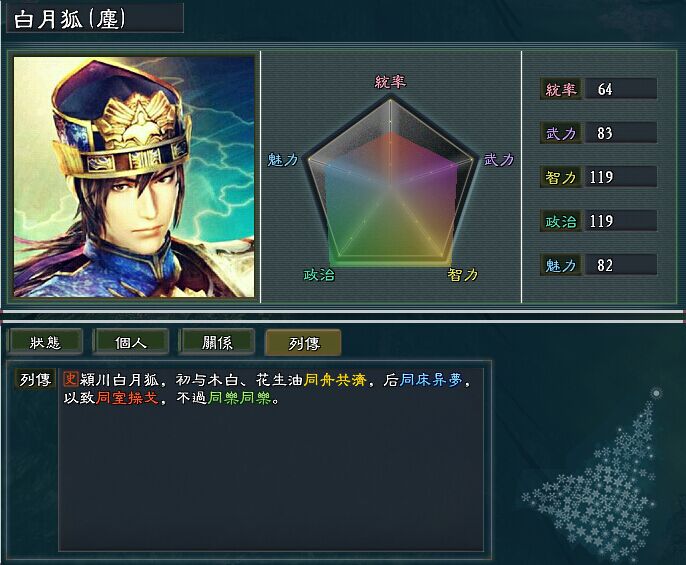Viewport: 686px width, 565px height.
Task: Click the blue 同床异夢 highlighted text
Action: point(431,379)
